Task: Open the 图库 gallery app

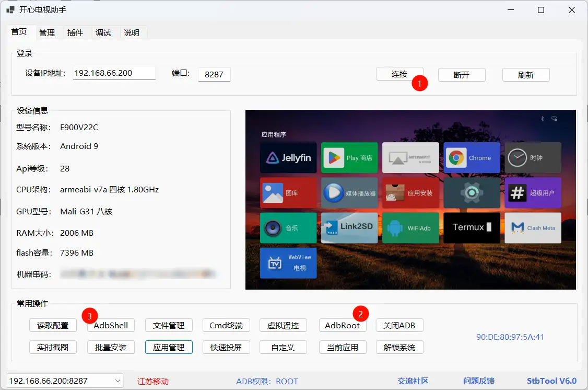Action: tap(288, 192)
